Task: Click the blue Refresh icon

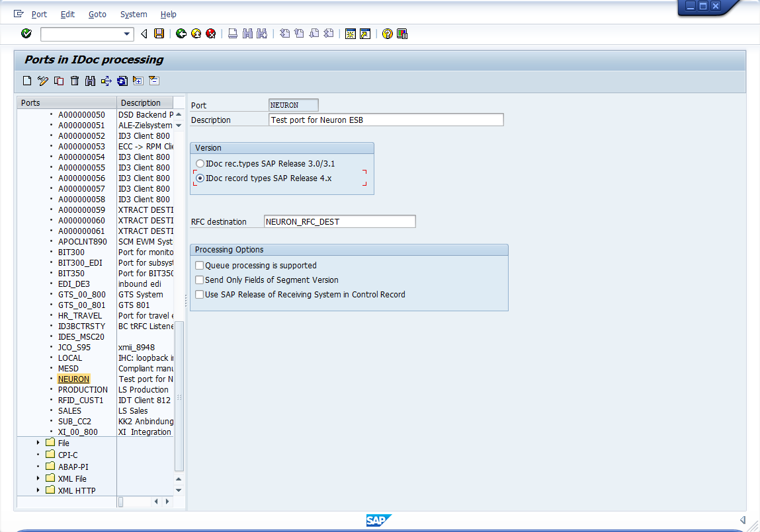Action: (x=122, y=81)
